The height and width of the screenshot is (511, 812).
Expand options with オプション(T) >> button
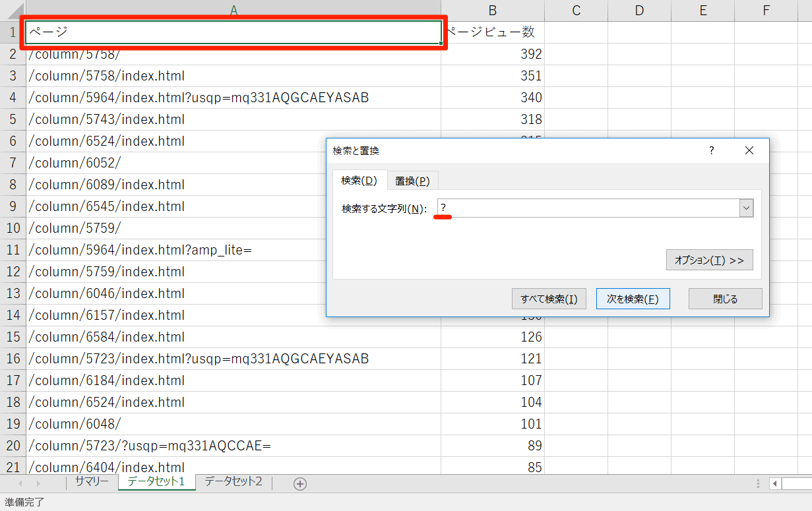point(709,260)
